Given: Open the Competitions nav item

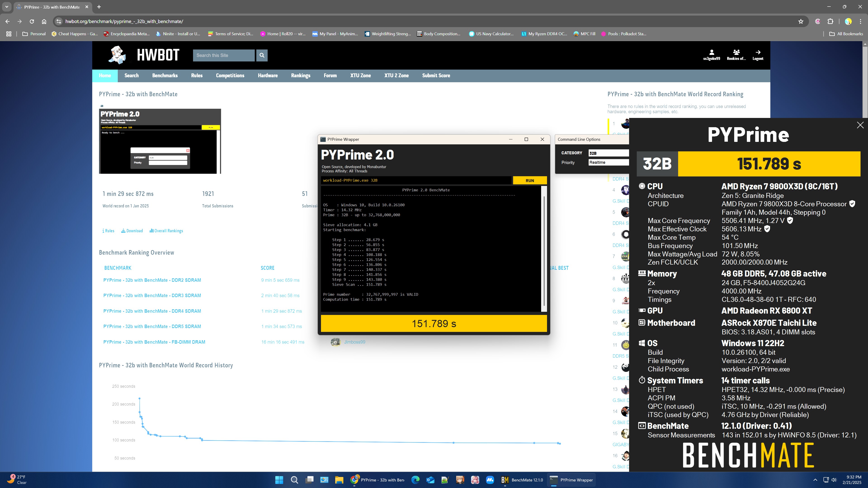Looking at the screenshot, I should [x=230, y=75].
